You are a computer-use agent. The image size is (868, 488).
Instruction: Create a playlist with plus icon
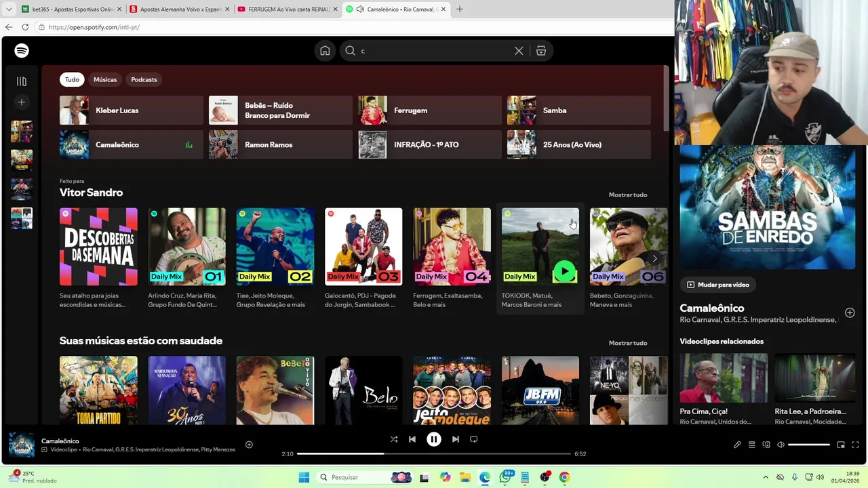[22, 102]
